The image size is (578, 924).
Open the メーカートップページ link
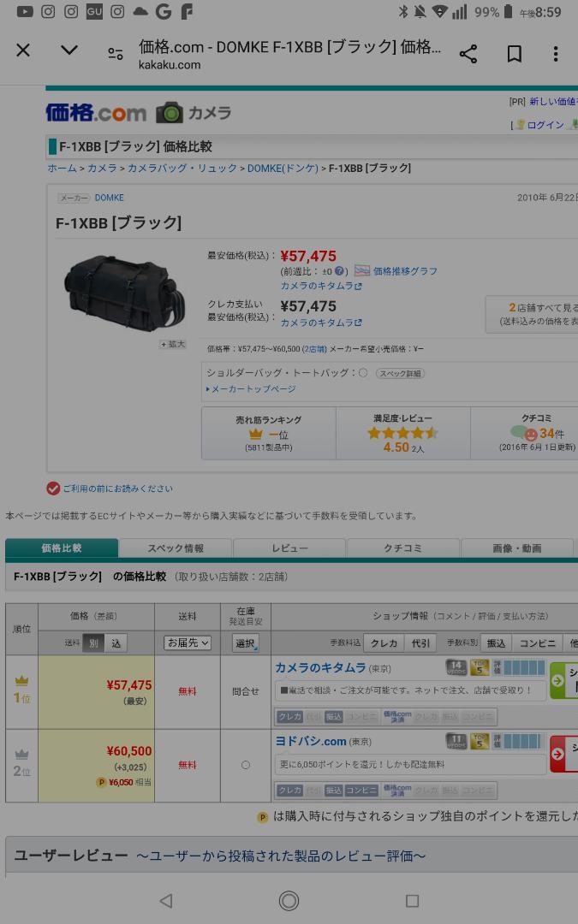pos(251,389)
